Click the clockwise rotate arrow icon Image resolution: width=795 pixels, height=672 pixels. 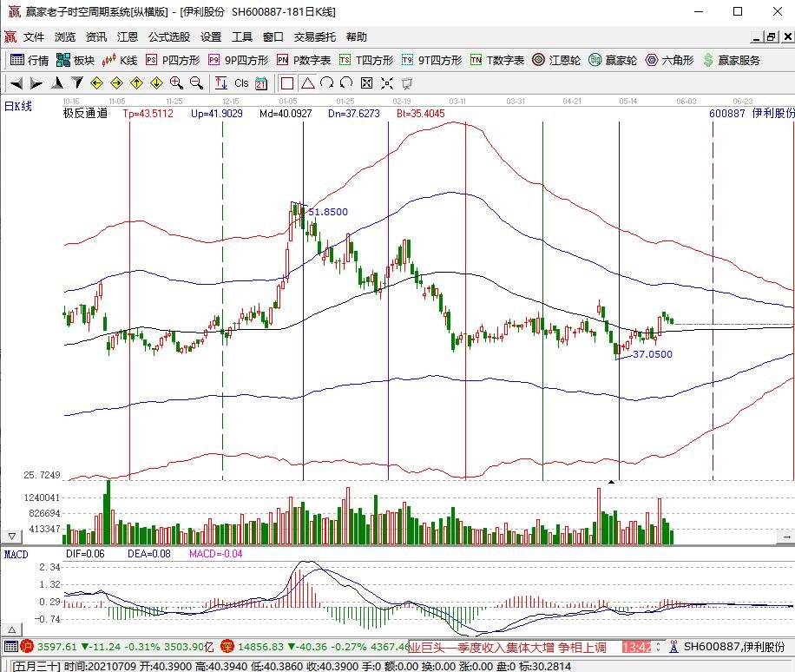coord(327,83)
